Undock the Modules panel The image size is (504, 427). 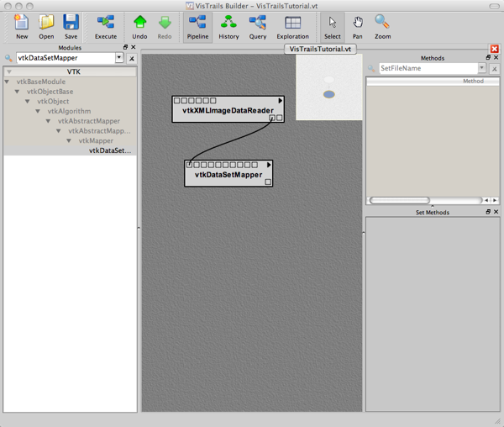click(x=125, y=47)
